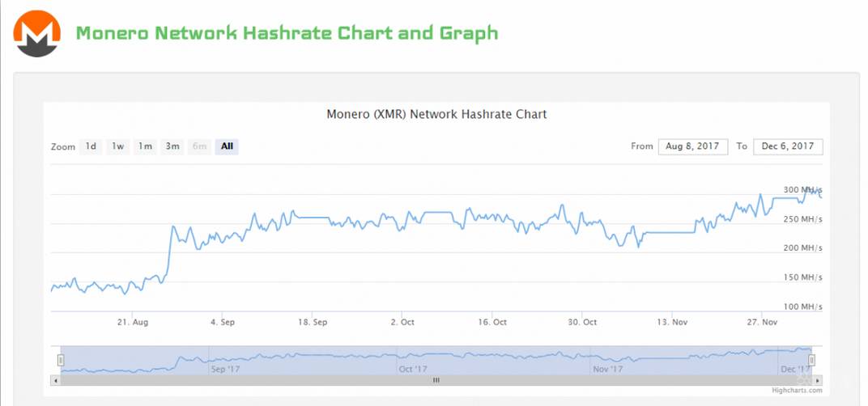Click the Monero logo icon
The width and height of the screenshot is (868, 406).
pos(37,33)
